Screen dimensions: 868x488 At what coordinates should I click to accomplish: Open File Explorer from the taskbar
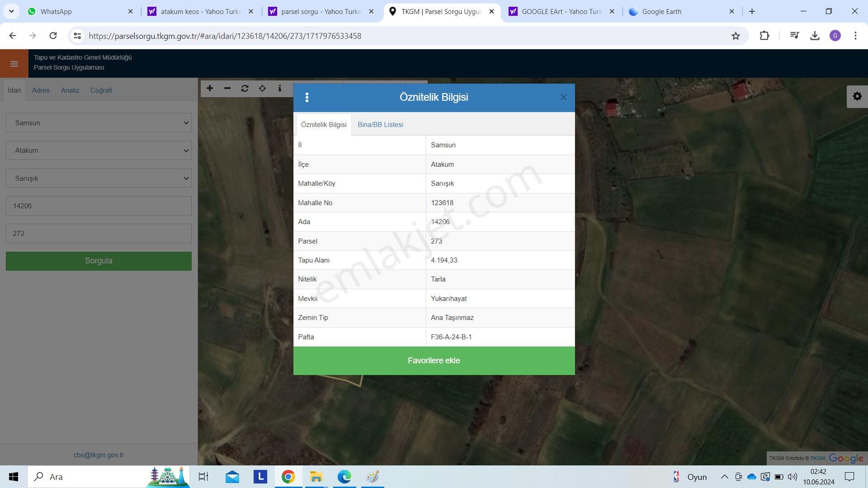[316, 477]
